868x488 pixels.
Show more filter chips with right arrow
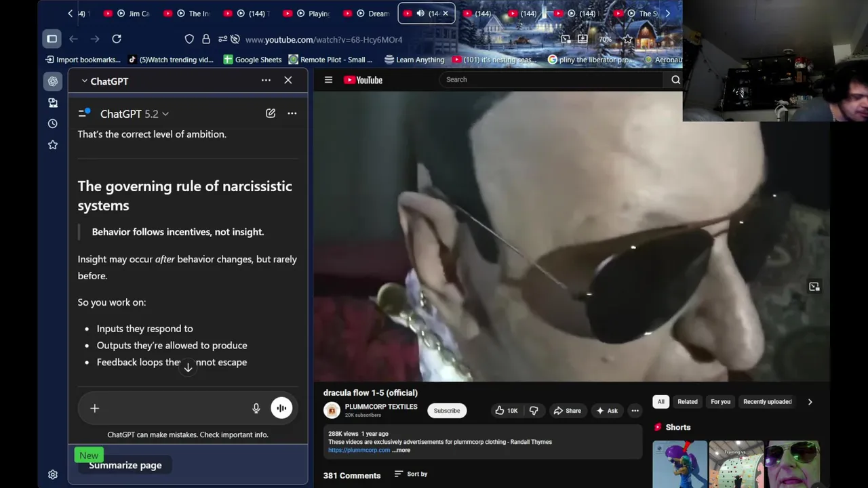pyautogui.click(x=810, y=402)
